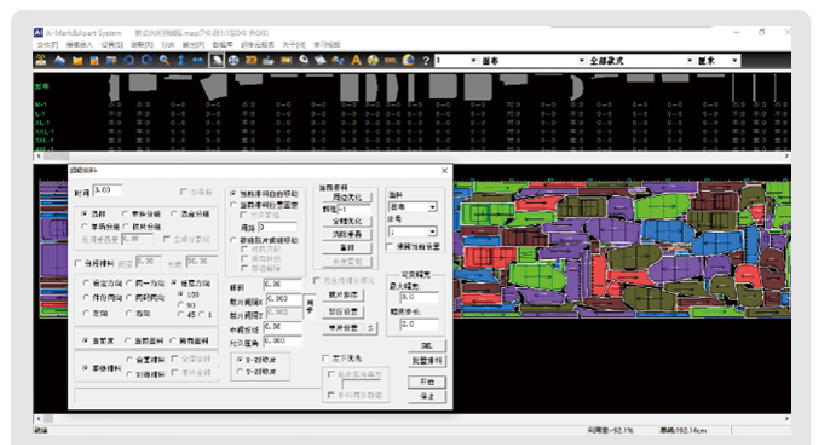Expand the 床号 dropdown in the dialog
Viewport: 818px width, 445px height.
click(432, 231)
